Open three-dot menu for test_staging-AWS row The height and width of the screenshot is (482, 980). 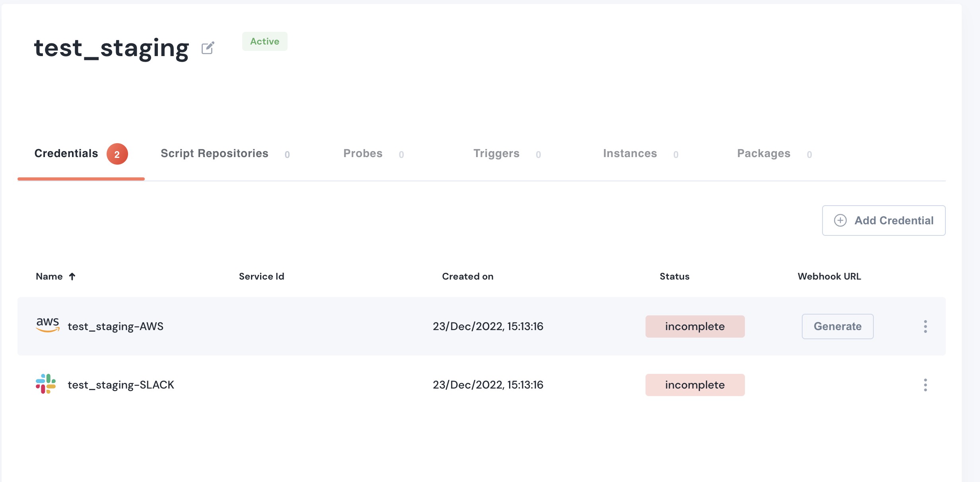[925, 327]
